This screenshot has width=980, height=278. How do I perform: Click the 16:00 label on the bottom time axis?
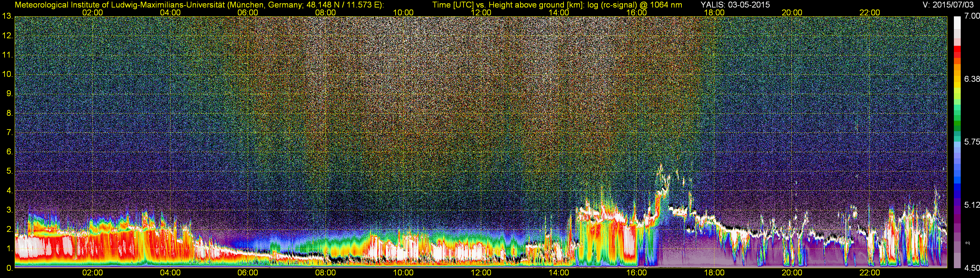pyautogui.click(x=636, y=273)
